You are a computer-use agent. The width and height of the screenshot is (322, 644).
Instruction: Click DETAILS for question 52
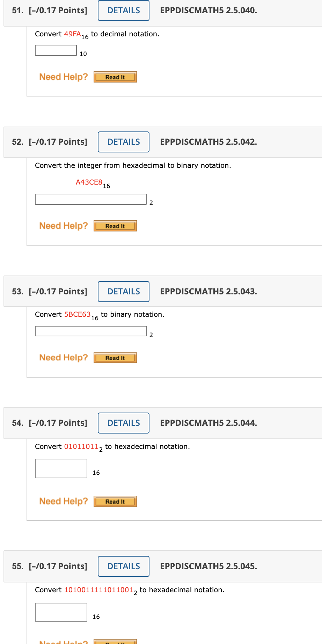pos(123,142)
